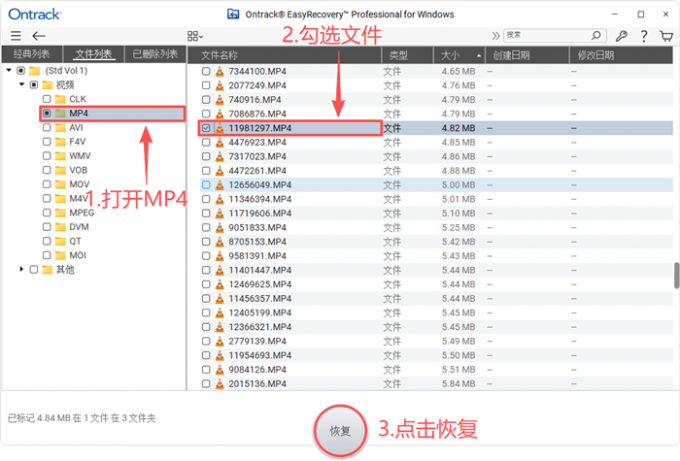Open the hamburger menu
Viewport: 680px width, 461px height.
pyautogui.click(x=16, y=36)
